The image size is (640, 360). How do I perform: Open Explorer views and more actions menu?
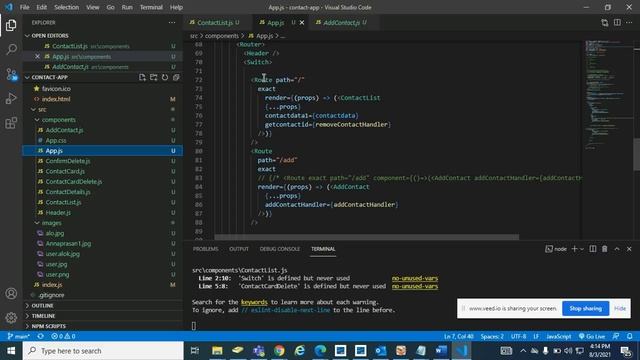[172, 22]
